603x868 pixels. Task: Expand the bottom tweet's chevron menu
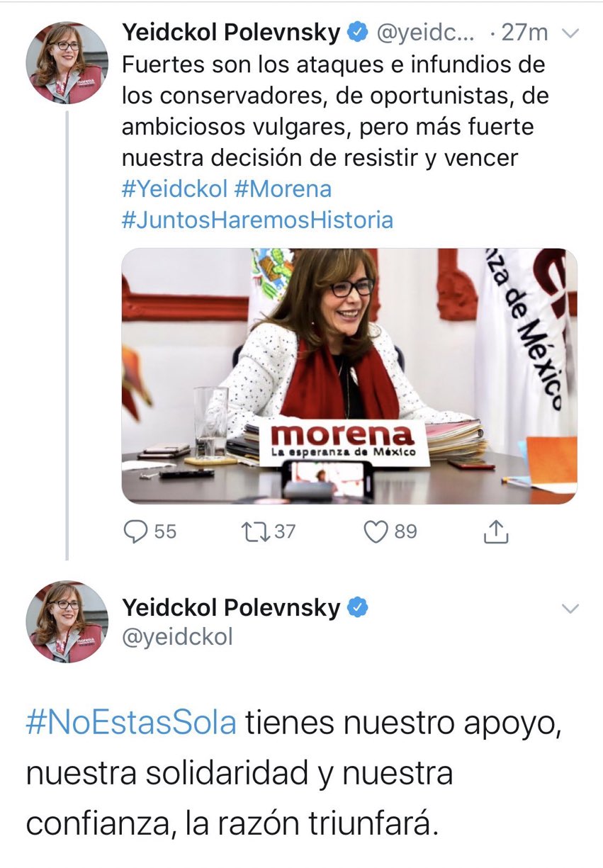click(x=570, y=608)
